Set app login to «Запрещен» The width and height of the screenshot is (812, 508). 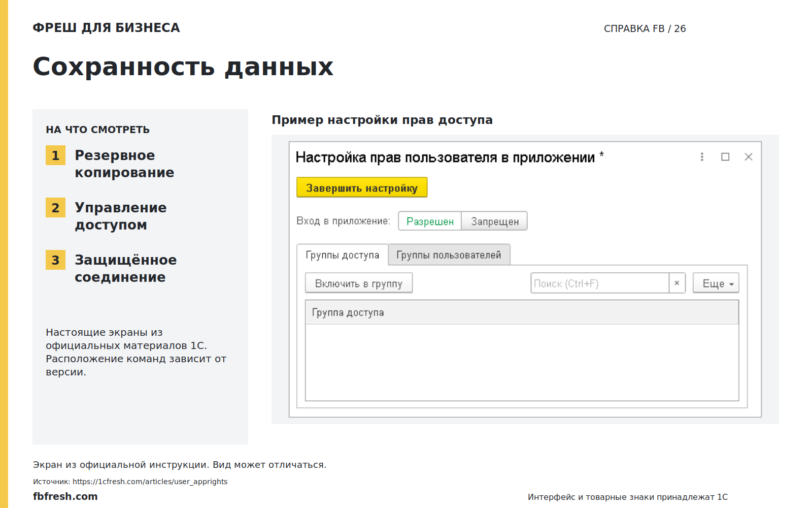[495, 221]
